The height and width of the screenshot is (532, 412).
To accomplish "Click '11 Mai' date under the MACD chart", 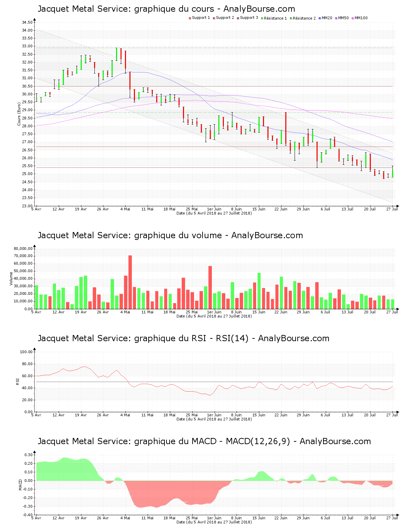I will 148,518.
